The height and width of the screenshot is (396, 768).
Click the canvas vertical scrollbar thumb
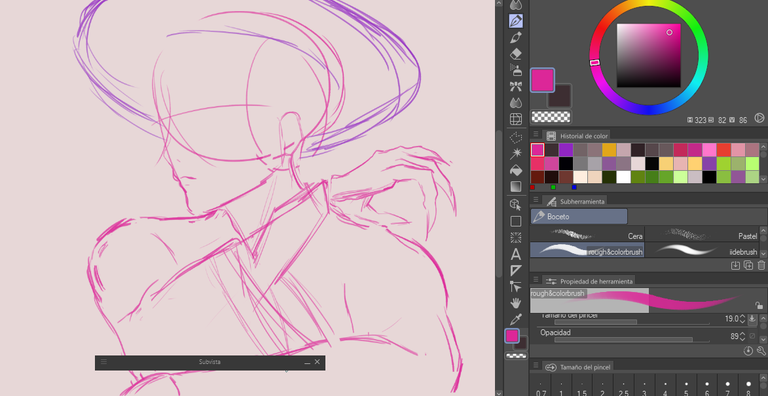499,203
